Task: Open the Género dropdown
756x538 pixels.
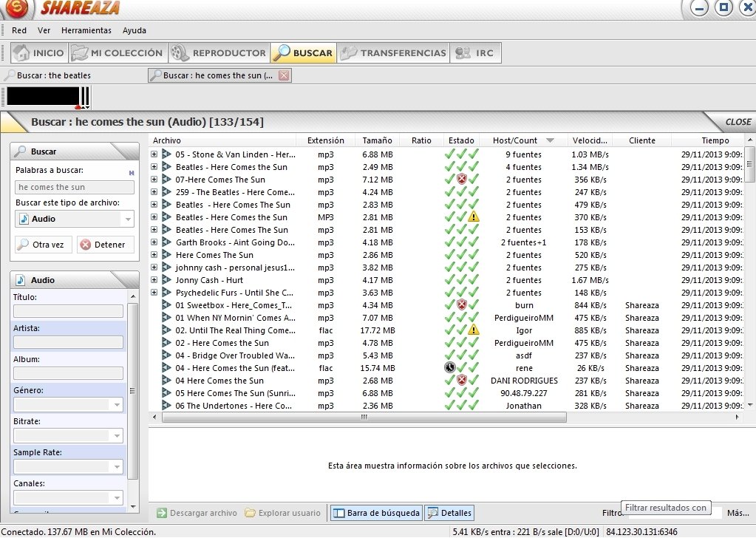Action: (68, 404)
